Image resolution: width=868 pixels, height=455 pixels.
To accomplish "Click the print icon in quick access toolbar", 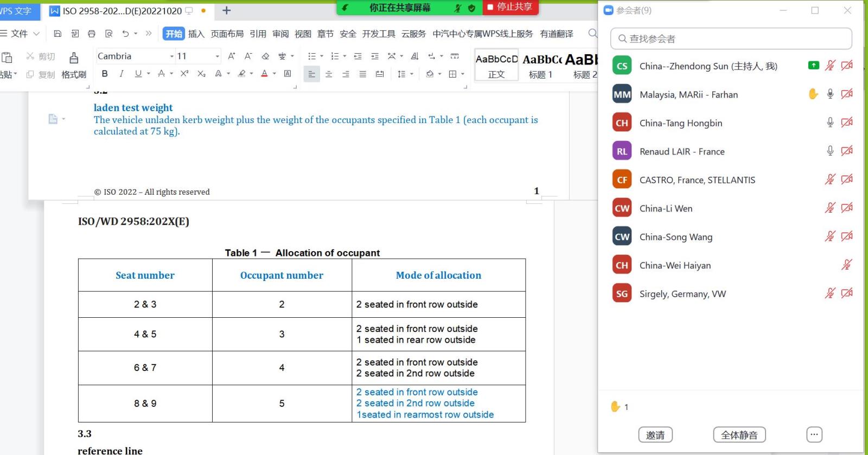I will [92, 34].
